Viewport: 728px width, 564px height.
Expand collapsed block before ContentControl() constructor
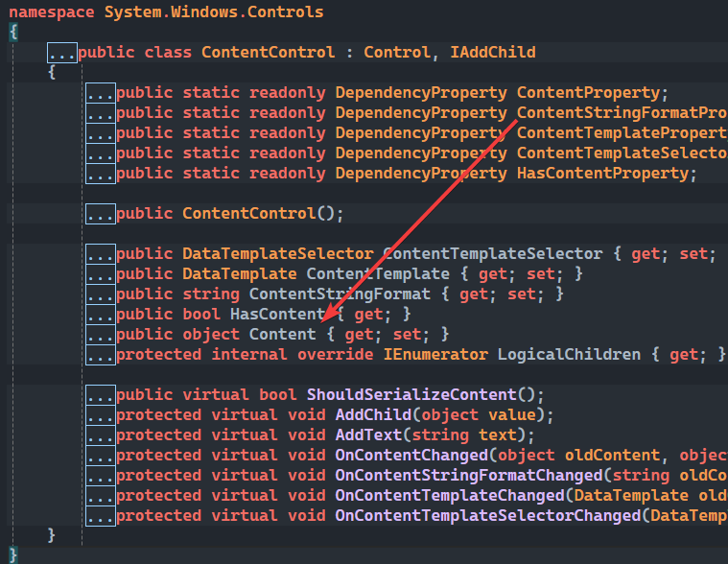click(x=101, y=214)
